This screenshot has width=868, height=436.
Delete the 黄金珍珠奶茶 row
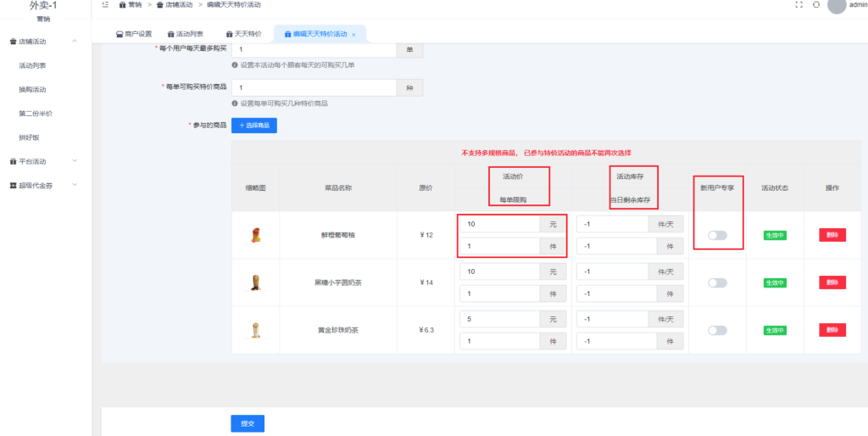[x=832, y=330]
